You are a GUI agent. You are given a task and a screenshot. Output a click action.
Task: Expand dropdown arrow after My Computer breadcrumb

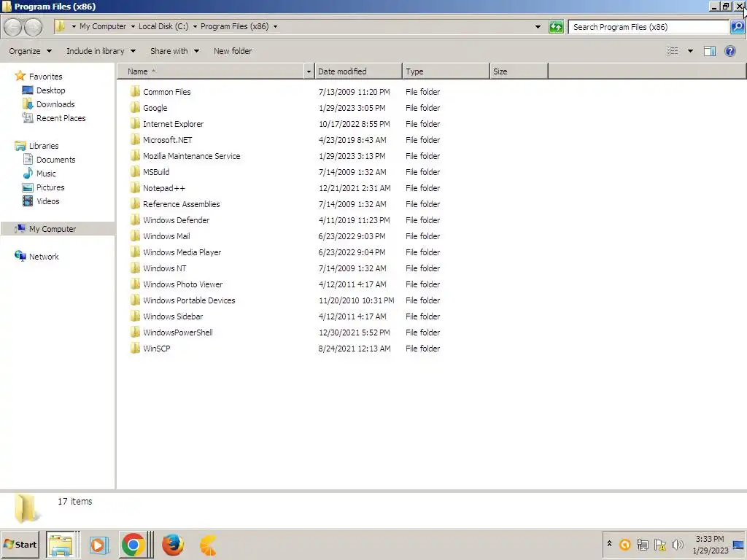tap(133, 27)
